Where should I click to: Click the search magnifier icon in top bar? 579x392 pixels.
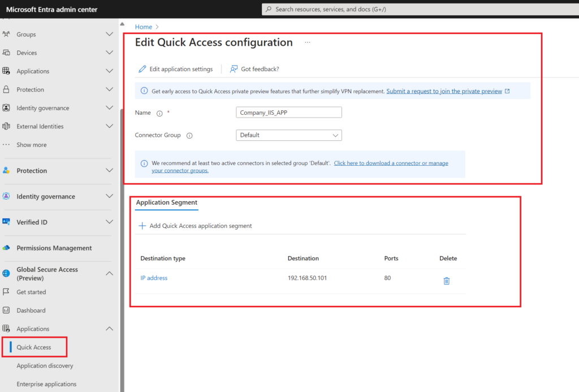tap(269, 9)
